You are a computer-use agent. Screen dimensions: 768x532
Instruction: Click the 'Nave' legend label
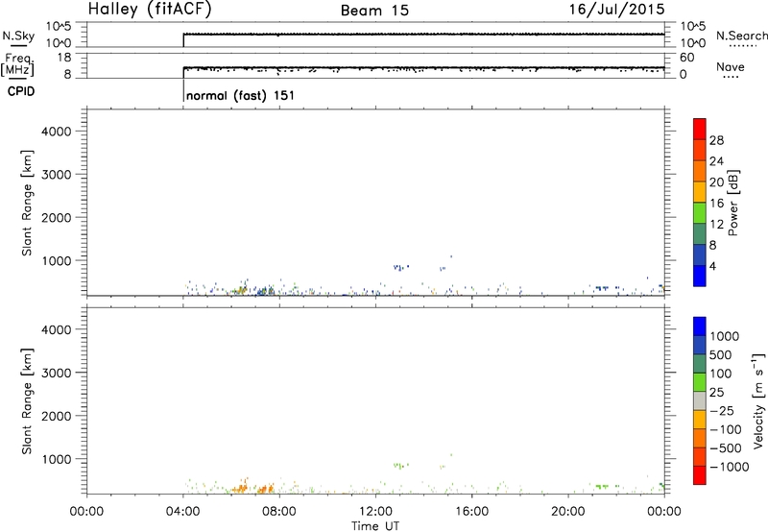pos(731,67)
